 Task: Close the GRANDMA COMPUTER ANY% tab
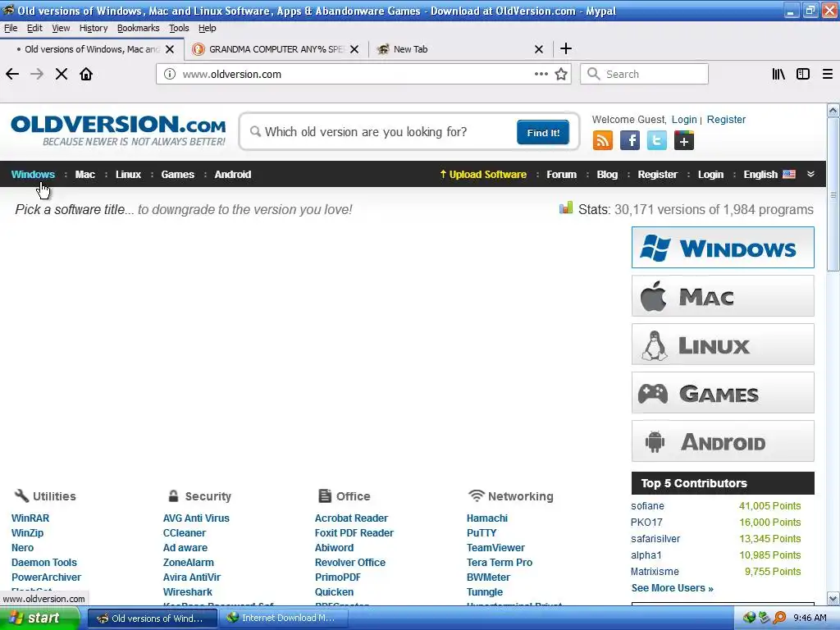[x=354, y=49]
